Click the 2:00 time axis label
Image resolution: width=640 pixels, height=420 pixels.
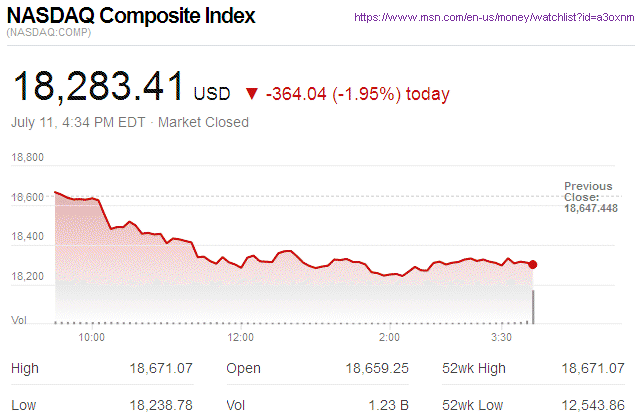pyautogui.click(x=390, y=338)
